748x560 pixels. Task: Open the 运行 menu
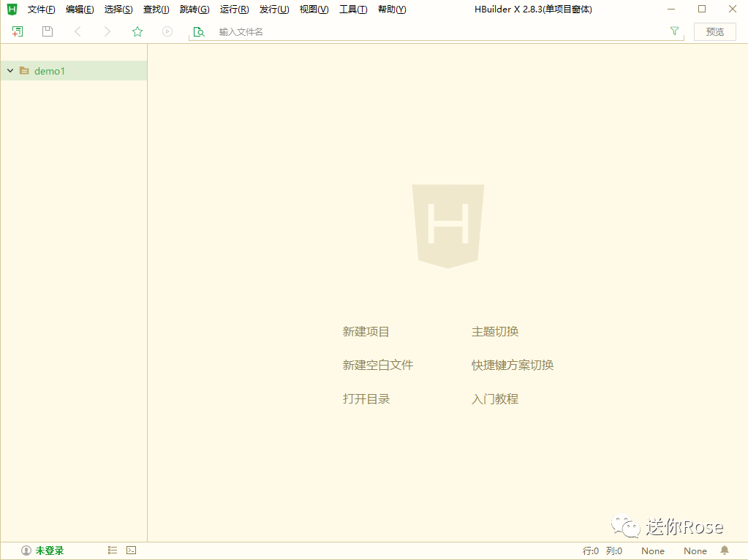233,9
